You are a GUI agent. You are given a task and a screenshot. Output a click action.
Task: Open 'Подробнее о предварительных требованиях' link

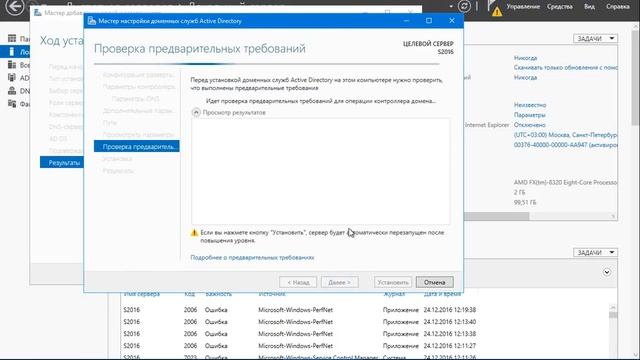pos(252,258)
